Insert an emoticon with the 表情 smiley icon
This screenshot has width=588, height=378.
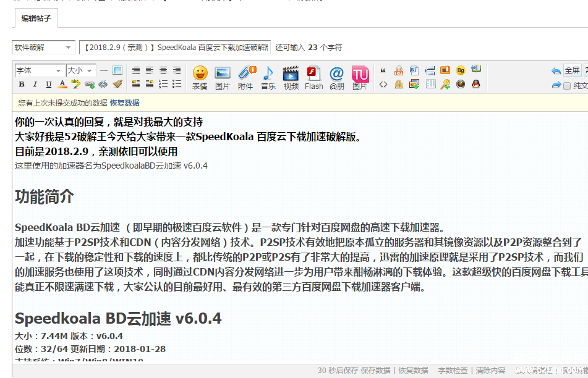(x=200, y=78)
